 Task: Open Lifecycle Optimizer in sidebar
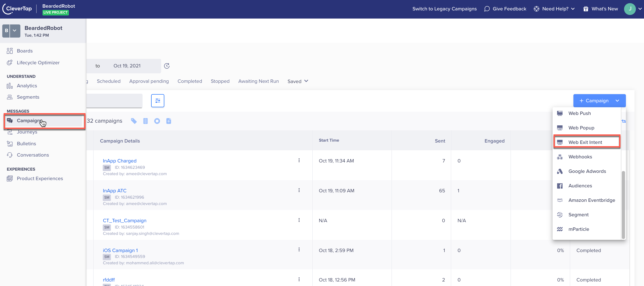[38, 62]
